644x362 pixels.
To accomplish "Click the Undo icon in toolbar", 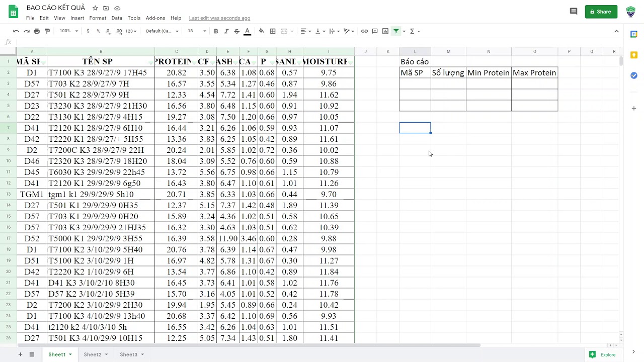I will [16, 31].
